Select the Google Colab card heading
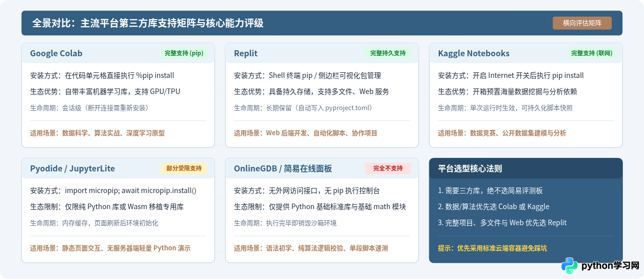Image resolution: width=644 pixels, height=279 pixels. (56, 53)
